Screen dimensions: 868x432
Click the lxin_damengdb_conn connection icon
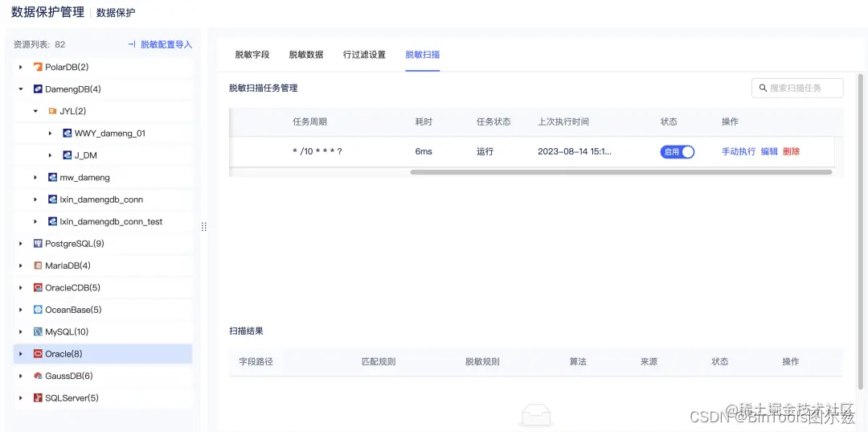[x=52, y=200]
